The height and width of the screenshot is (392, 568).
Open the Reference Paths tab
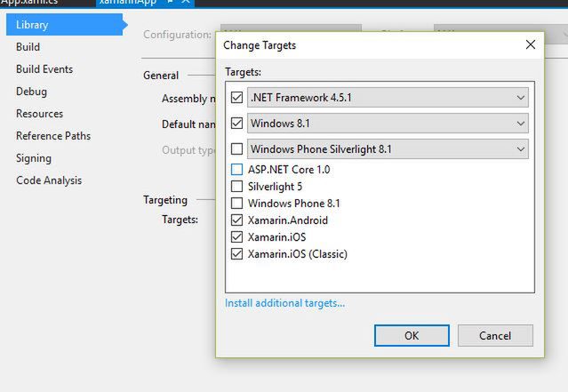coord(53,136)
